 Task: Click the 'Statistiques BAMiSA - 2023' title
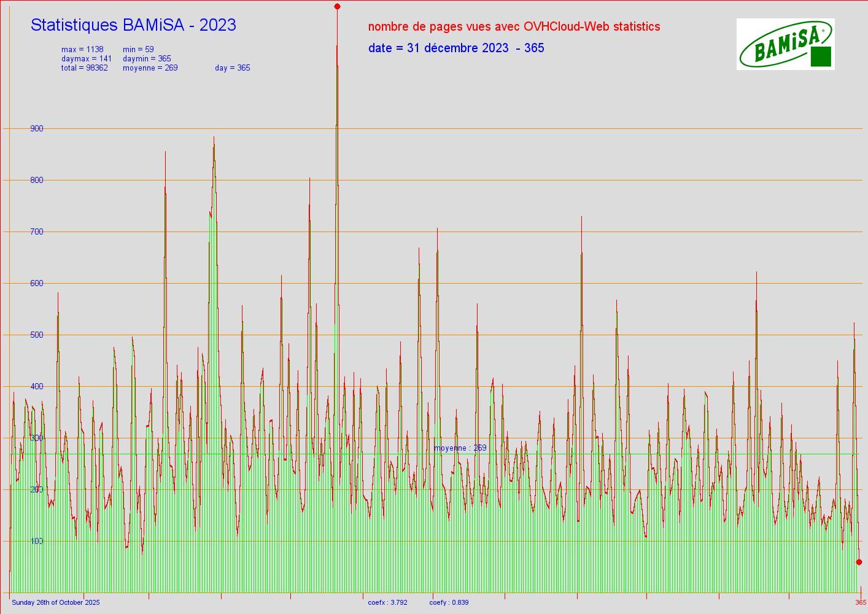(x=133, y=25)
